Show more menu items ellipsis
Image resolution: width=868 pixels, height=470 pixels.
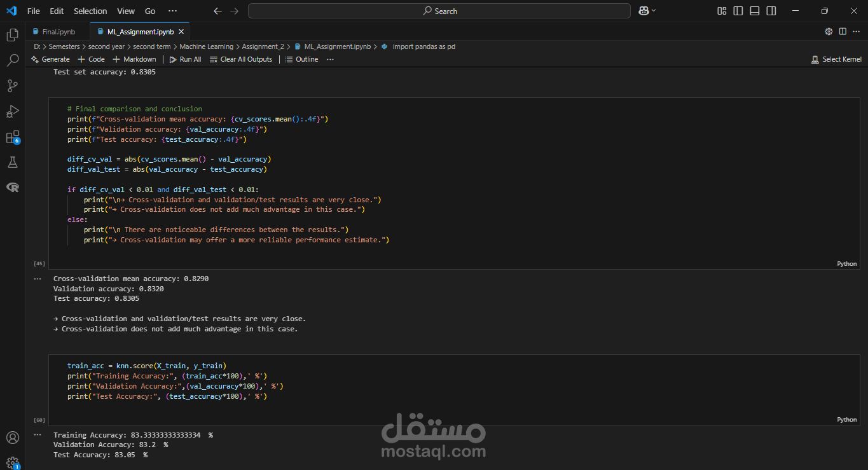click(172, 11)
